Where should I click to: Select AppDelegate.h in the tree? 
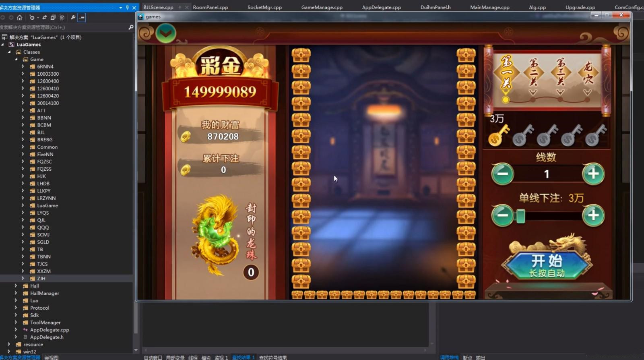coord(47,337)
